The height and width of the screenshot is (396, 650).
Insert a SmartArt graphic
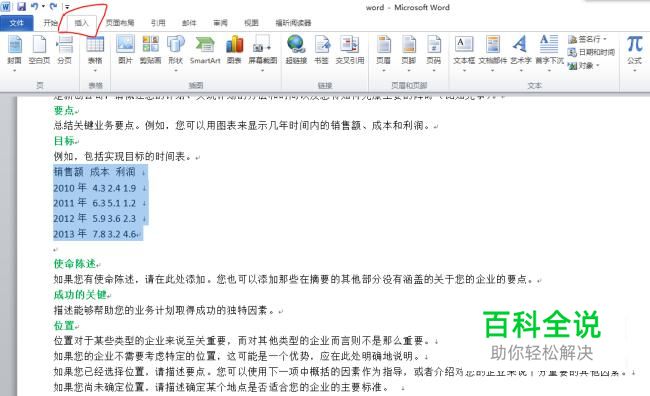click(x=205, y=50)
